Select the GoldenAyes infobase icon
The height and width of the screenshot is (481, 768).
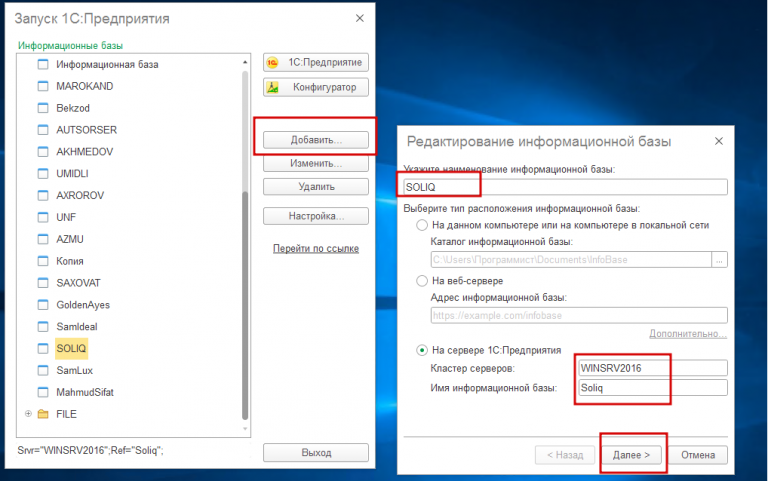43,305
